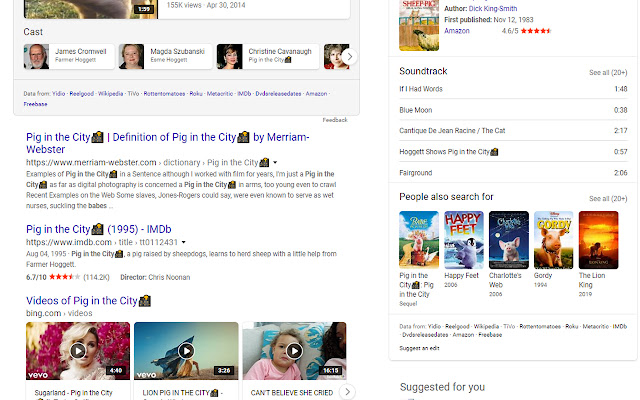Click the Amazon link under the book
Image resolution: width=640 pixels, height=400 pixels.
tap(457, 31)
